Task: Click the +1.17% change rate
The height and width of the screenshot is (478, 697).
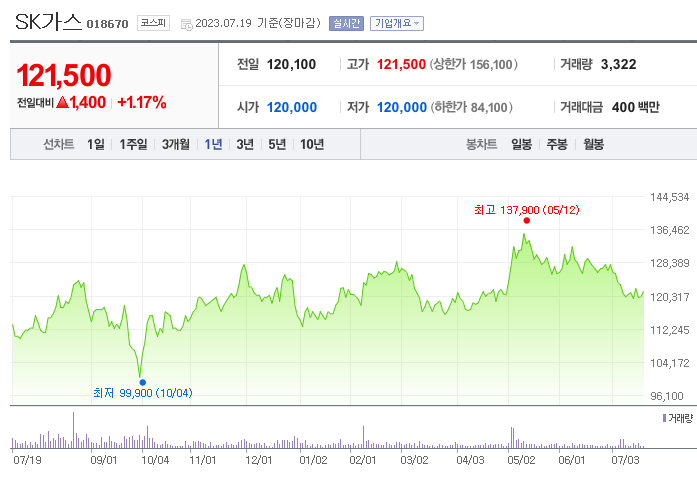Action: (x=142, y=103)
